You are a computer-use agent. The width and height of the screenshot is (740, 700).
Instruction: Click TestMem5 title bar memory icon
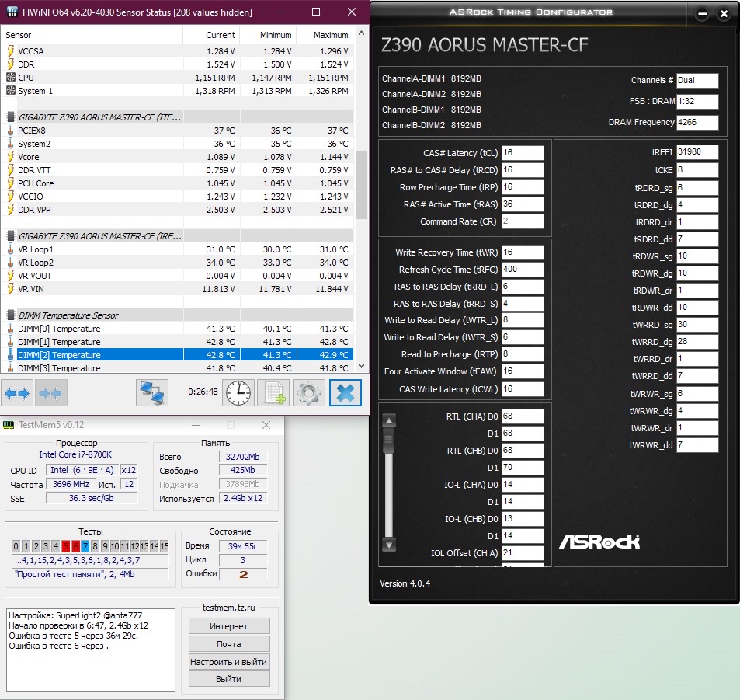[x=9, y=425]
